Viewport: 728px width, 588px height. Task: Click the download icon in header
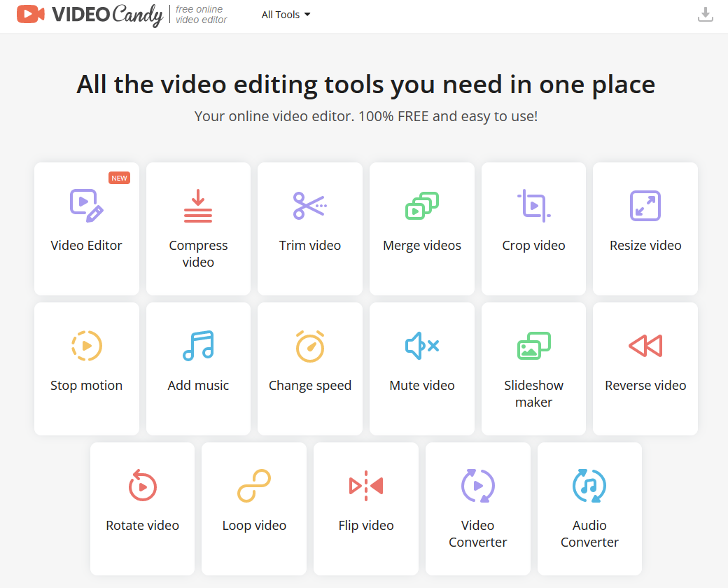[x=706, y=15]
